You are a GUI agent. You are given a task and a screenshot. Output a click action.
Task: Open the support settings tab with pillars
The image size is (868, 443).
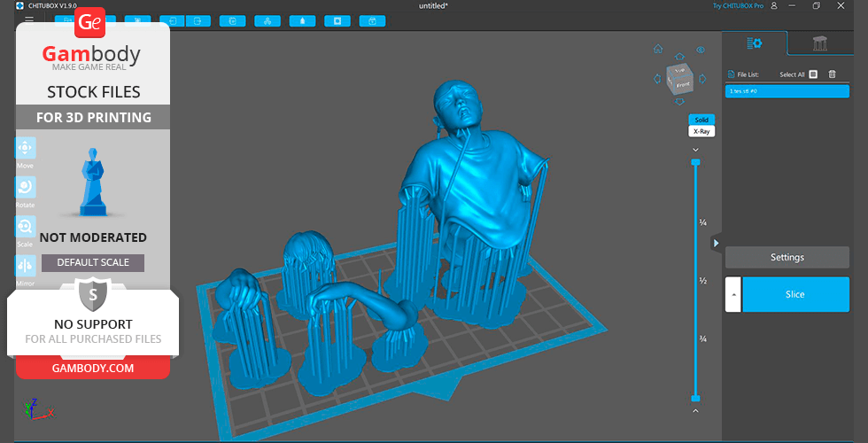pos(820,43)
